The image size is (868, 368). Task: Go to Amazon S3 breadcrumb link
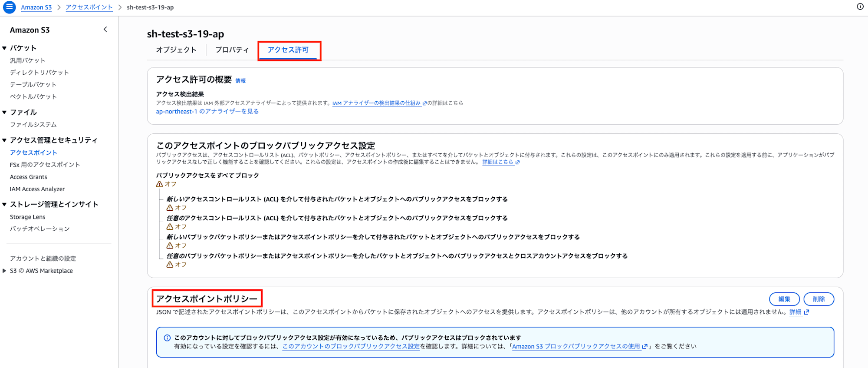(x=36, y=7)
